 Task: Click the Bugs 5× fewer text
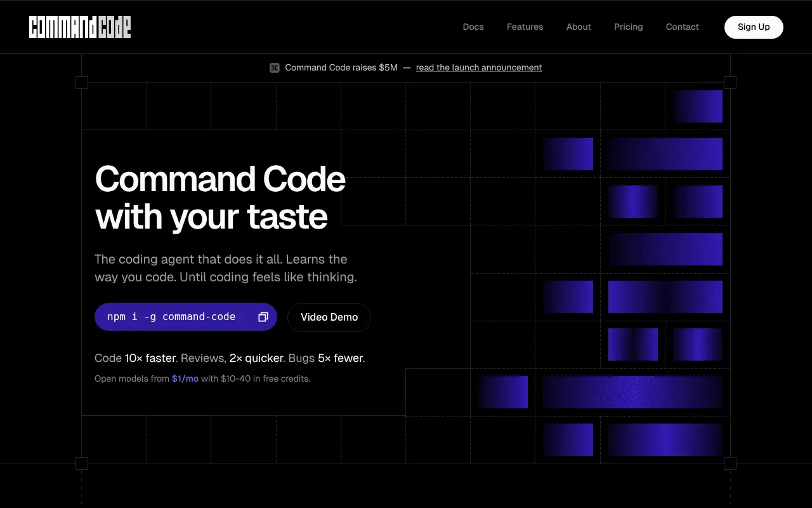point(327,358)
